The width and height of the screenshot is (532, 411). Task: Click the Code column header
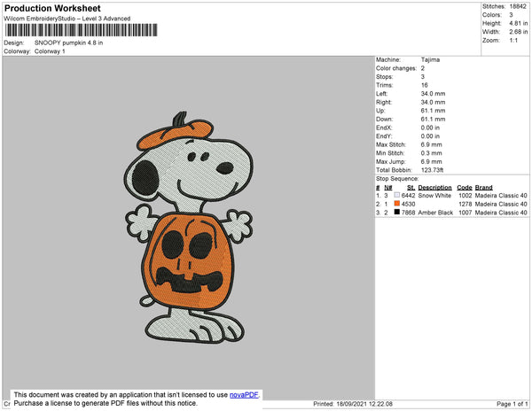coord(465,188)
